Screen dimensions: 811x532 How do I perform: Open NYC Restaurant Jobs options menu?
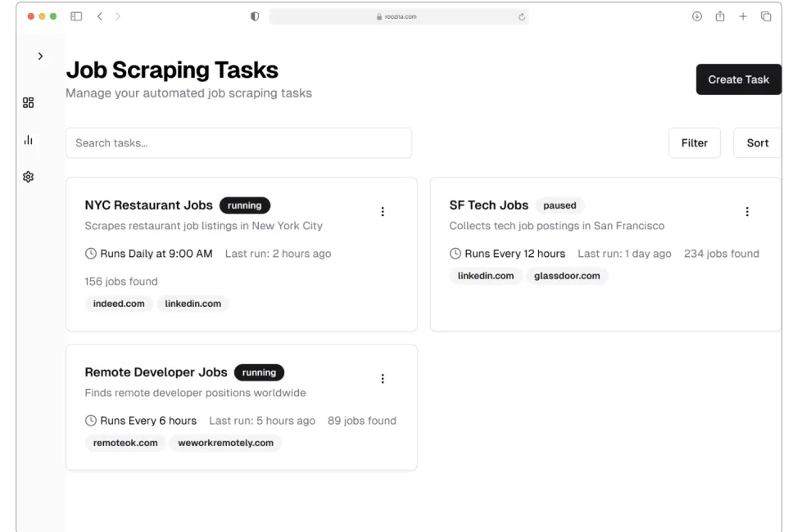(x=383, y=212)
